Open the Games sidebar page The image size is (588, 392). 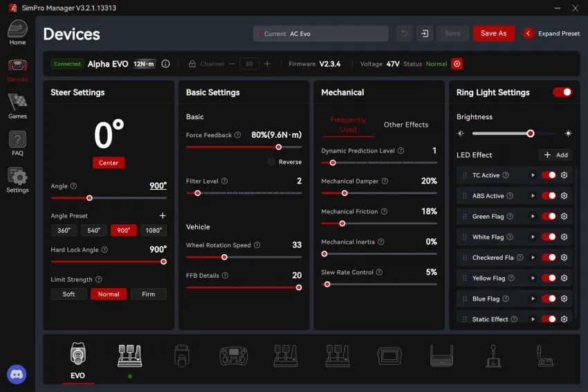tap(17, 107)
